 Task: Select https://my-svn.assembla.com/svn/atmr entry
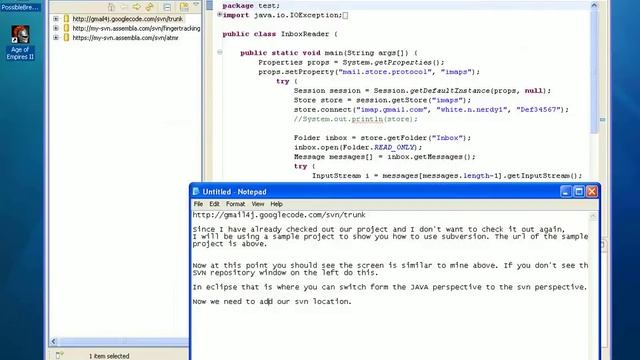(125, 38)
